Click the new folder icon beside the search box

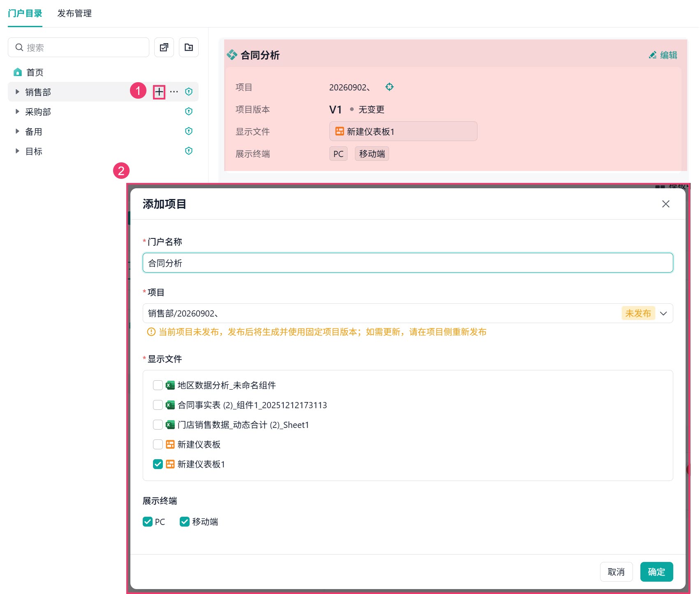tap(189, 47)
